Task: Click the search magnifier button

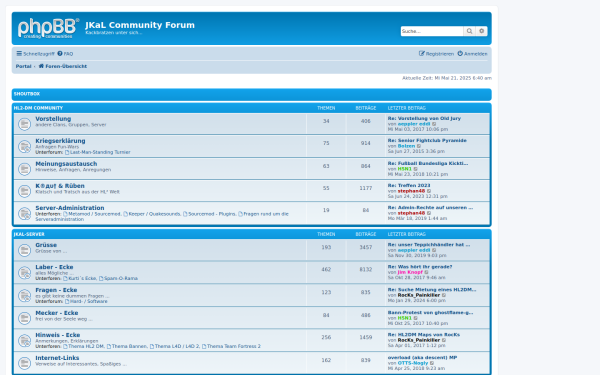Action: 469,31
